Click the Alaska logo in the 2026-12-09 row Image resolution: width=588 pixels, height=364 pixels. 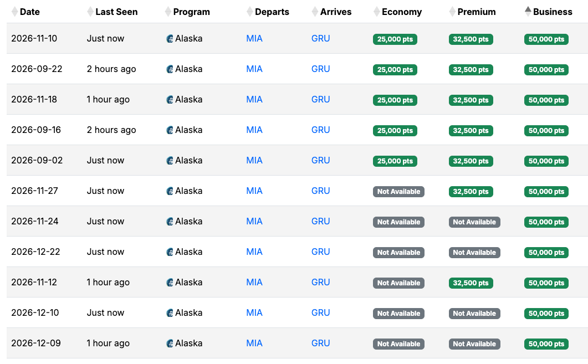pos(170,344)
